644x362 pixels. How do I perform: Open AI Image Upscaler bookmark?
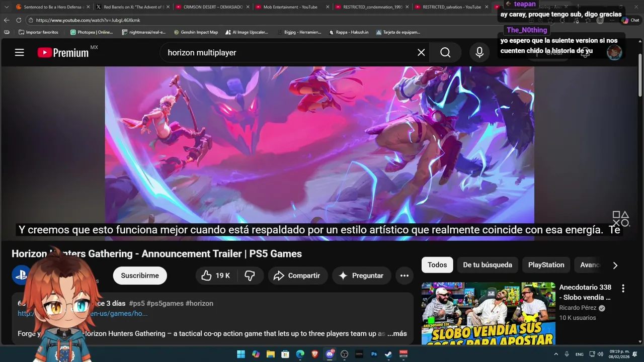point(247,32)
